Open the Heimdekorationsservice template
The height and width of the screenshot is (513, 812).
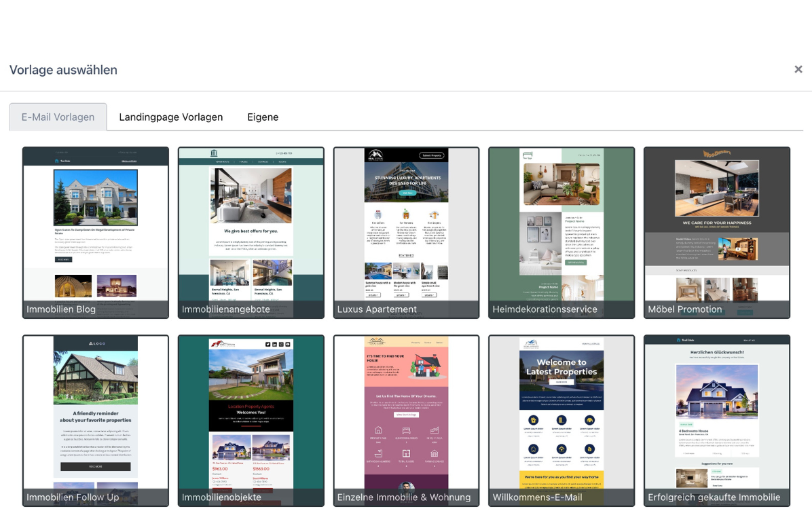coord(561,224)
